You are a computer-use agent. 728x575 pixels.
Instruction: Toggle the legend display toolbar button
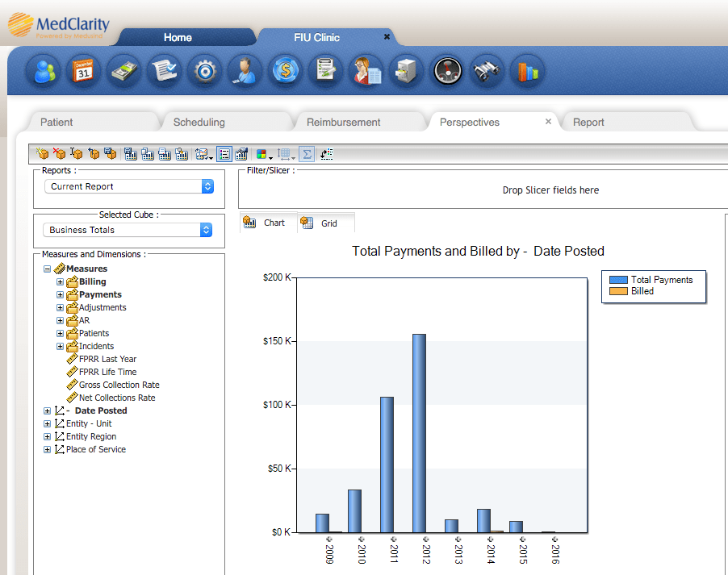tap(224, 154)
